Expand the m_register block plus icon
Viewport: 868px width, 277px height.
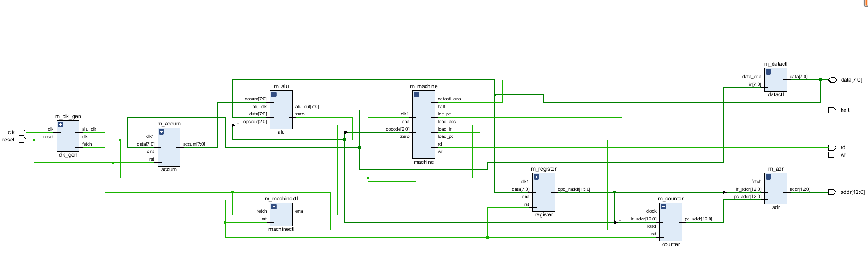537,177
